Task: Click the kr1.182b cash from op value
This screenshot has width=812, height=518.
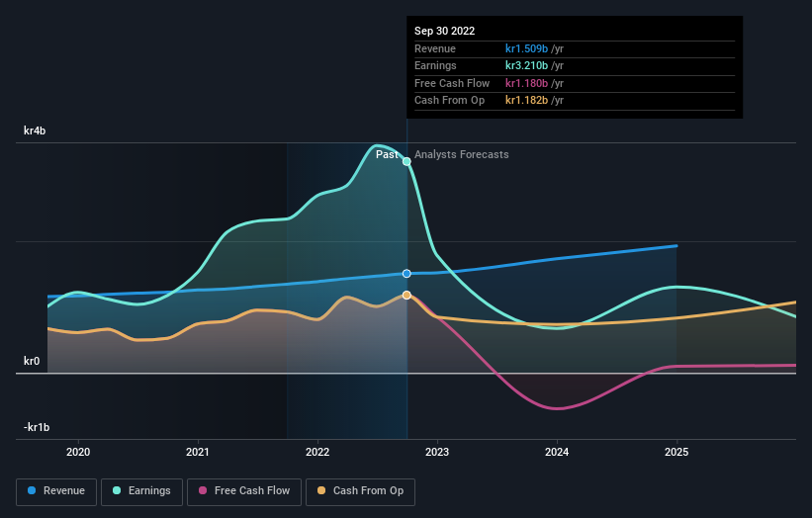Action: [x=526, y=101]
